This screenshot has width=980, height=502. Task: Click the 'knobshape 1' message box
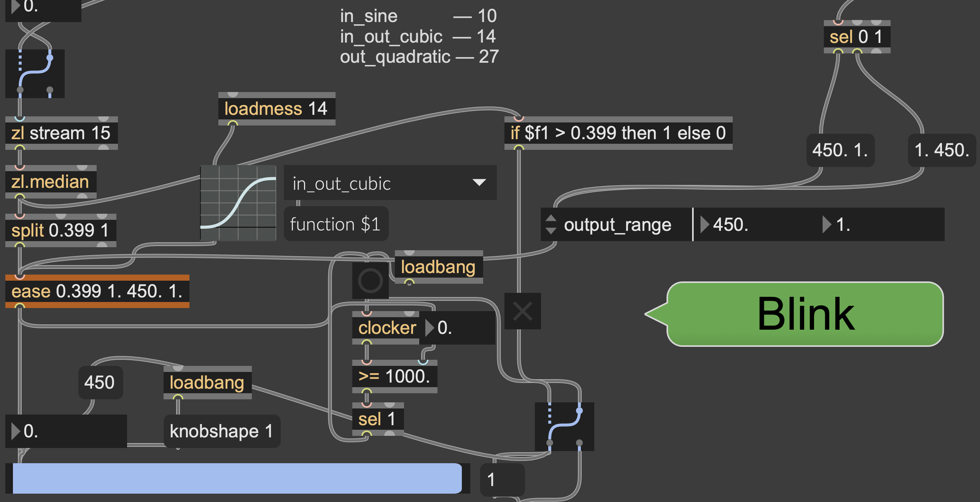(221, 431)
